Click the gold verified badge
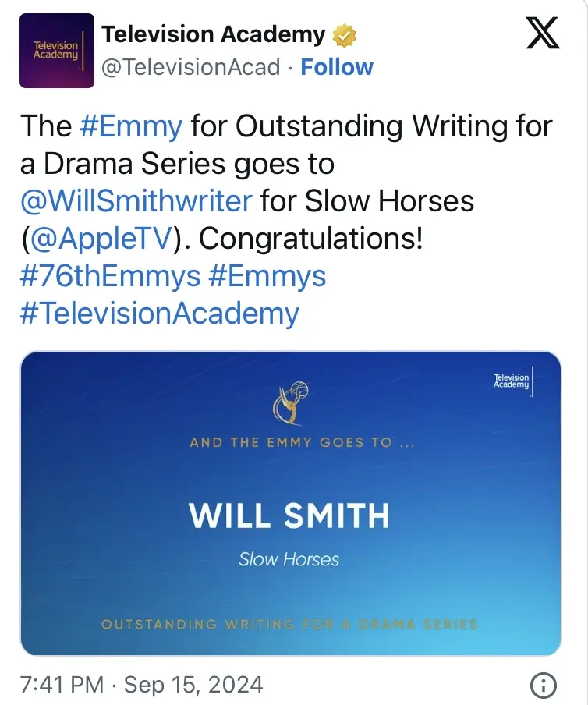The image size is (588, 705). click(x=345, y=35)
